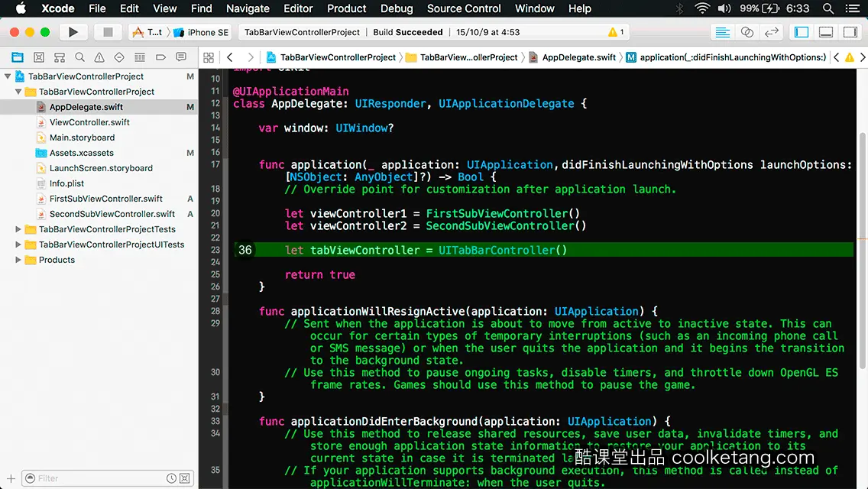This screenshot has height=489, width=868.
Task: Expand the TabBarViewControllerProjectUITests folder
Action: (18, 244)
